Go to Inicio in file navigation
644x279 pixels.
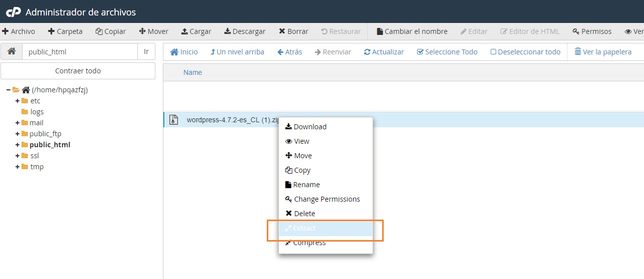[x=184, y=52]
